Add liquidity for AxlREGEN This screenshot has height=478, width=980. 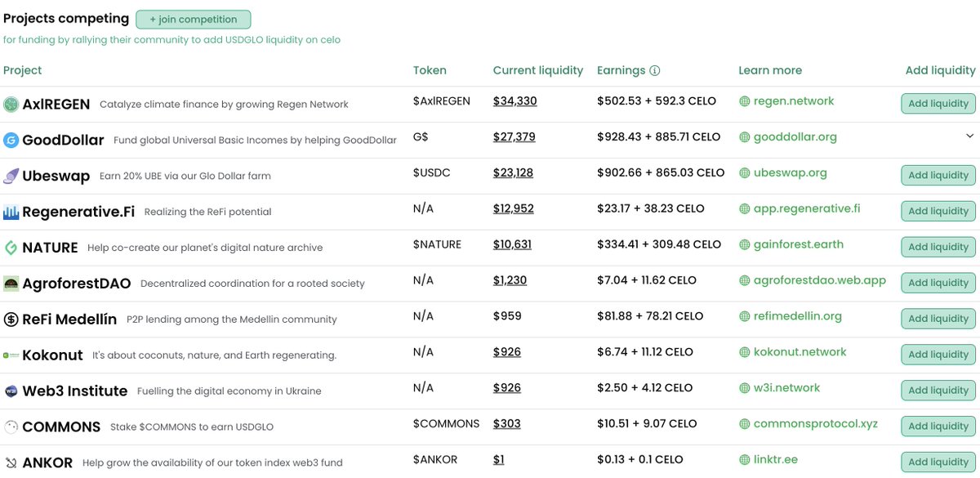pos(938,104)
